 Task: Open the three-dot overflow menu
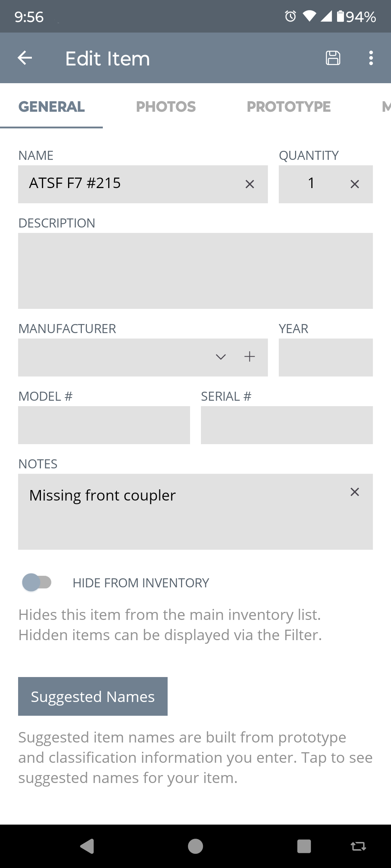[371, 58]
